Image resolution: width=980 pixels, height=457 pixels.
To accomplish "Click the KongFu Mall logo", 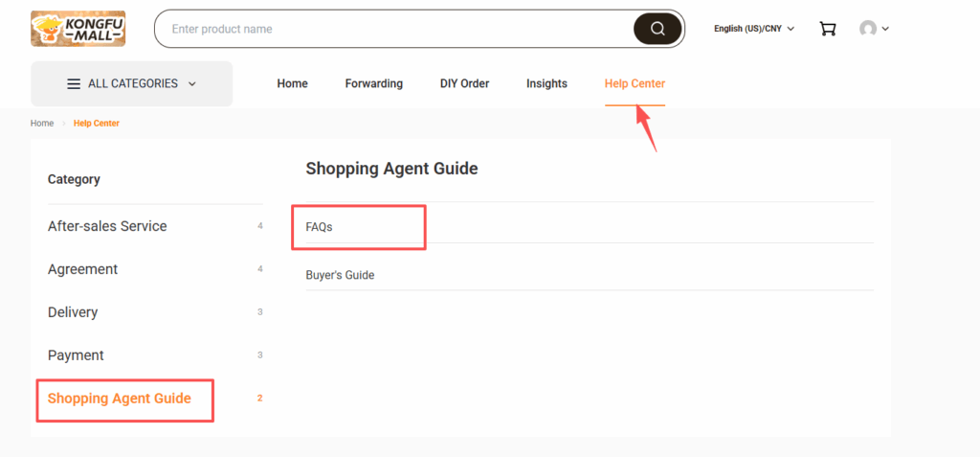I will click(78, 29).
